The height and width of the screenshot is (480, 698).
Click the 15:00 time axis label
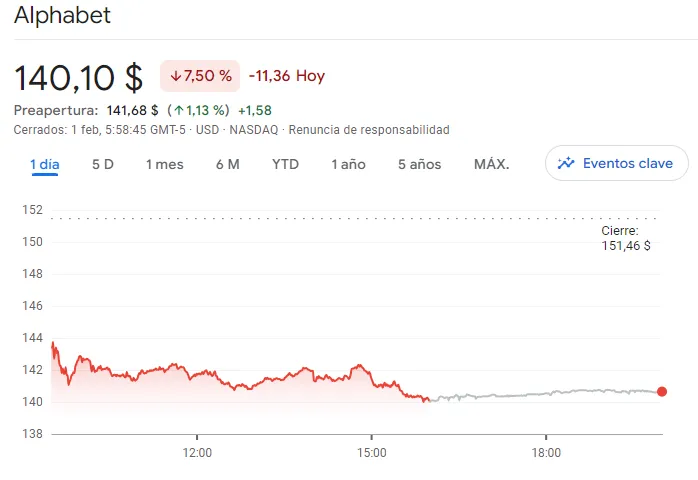click(371, 453)
